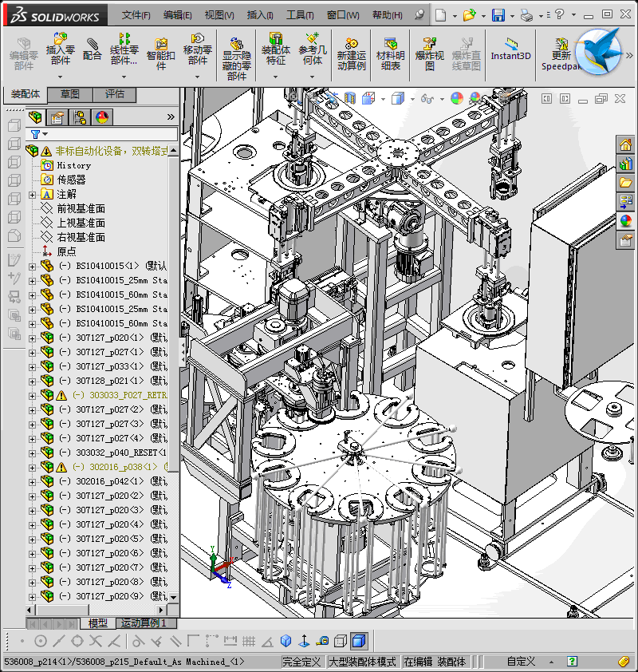Open the FeatureManager design tree tab icon

[36, 117]
